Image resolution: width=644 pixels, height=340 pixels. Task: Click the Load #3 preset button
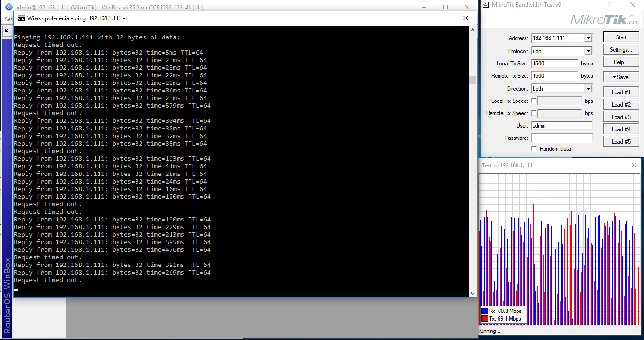click(621, 117)
